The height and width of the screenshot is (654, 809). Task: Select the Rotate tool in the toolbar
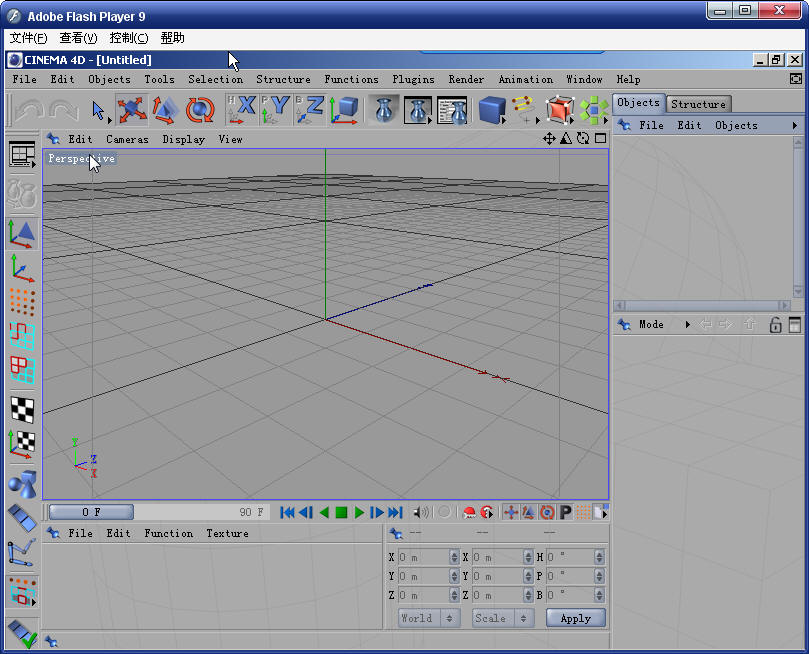tap(200, 109)
